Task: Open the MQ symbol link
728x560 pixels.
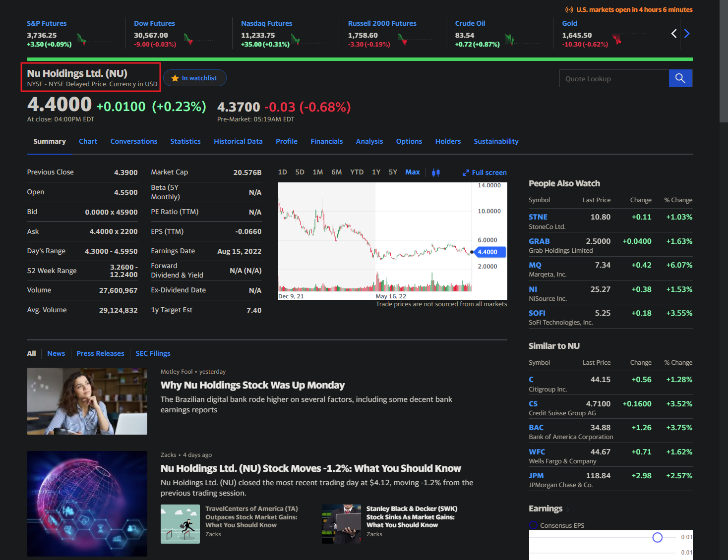Action: coord(535,265)
